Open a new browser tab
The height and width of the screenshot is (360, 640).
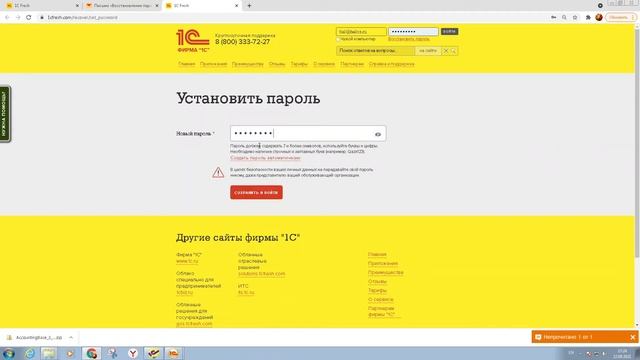pos(249,6)
